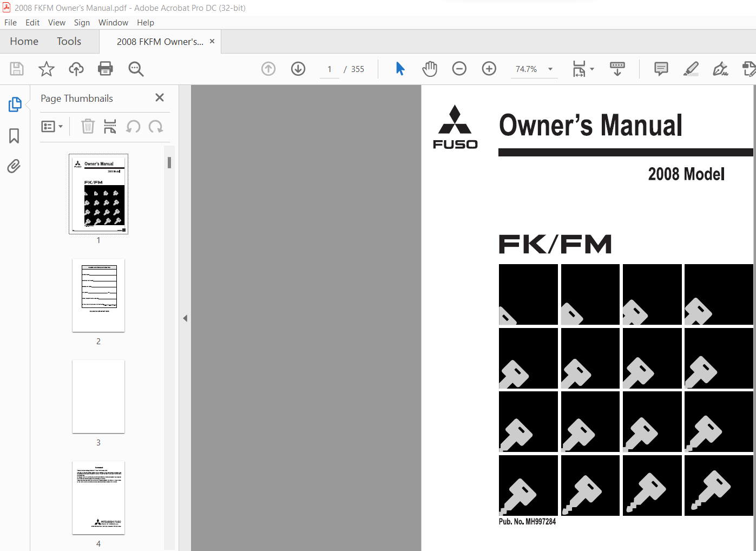The width and height of the screenshot is (756, 551).
Task: Open the View menu
Action: (x=57, y=23)
